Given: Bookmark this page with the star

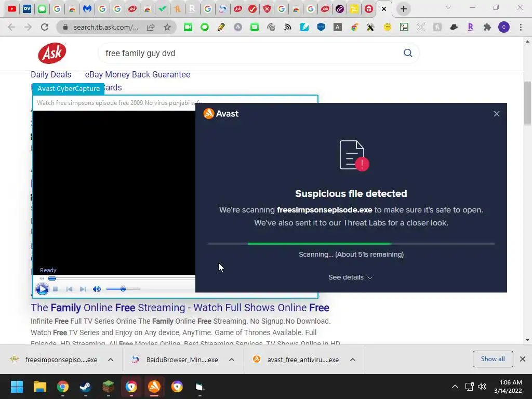Looking at the screenshot, I should 167,27.
